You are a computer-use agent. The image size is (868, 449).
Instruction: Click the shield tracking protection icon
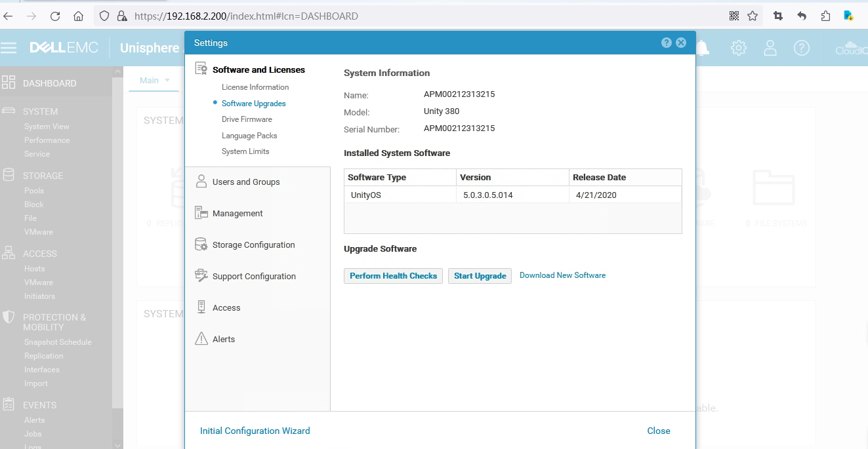(x=104, y=16)
